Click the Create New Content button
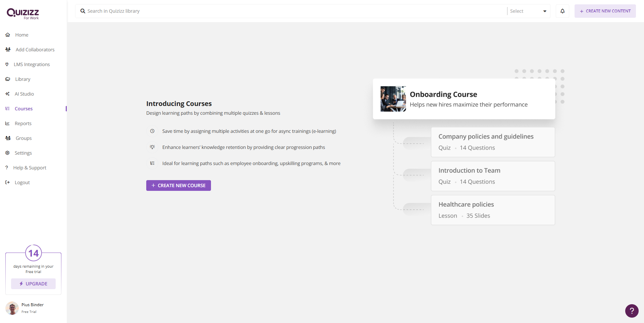Screen dimensions: 644x323 (605, 11)
